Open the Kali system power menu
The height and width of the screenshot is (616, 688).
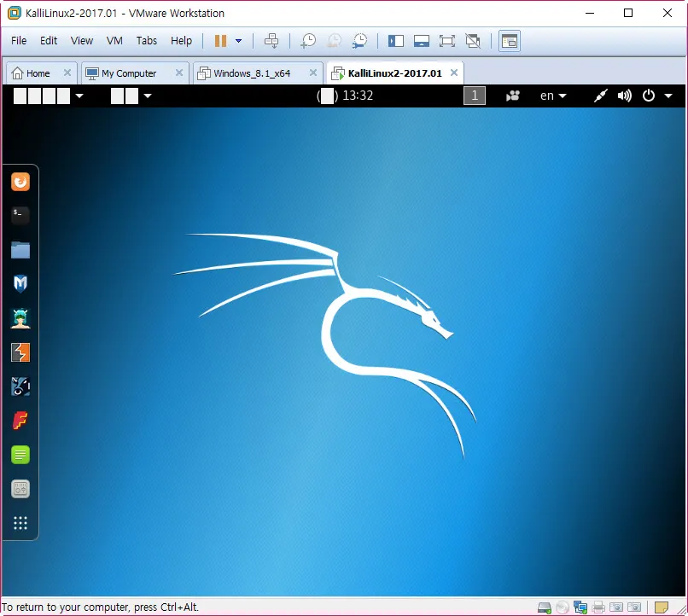click(656, 96)
